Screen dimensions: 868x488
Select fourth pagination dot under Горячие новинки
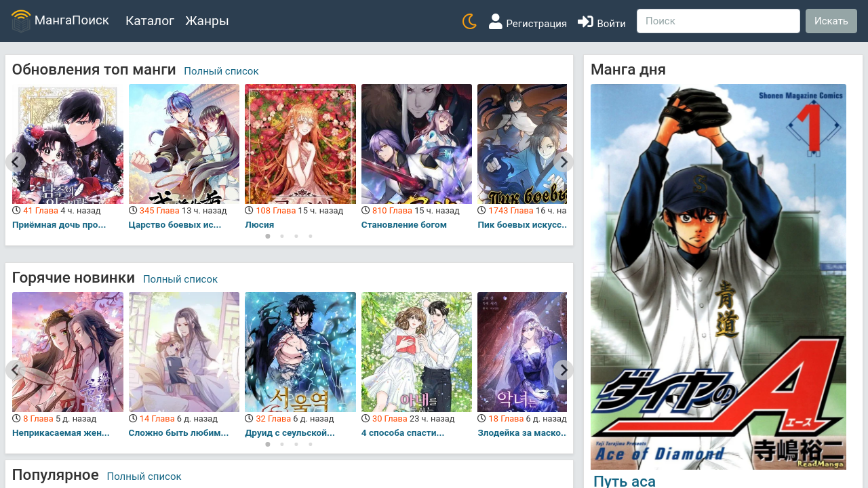click(x=311, y=445)
